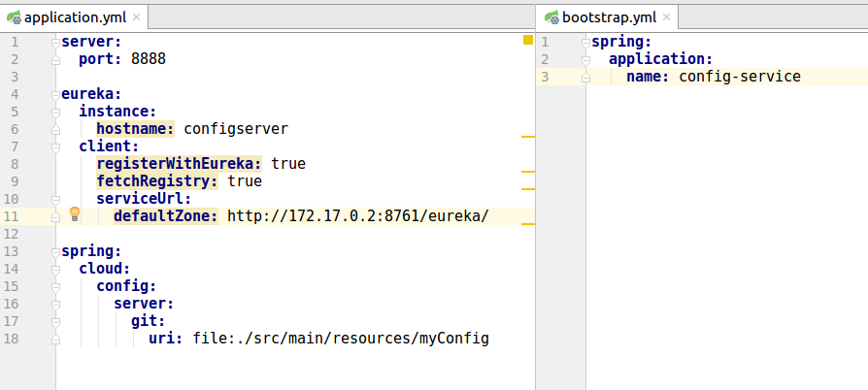Click the Spring icon on bootstrap.yml tab
The height and width of the screenshot is (390, 868).
point(551,17)
